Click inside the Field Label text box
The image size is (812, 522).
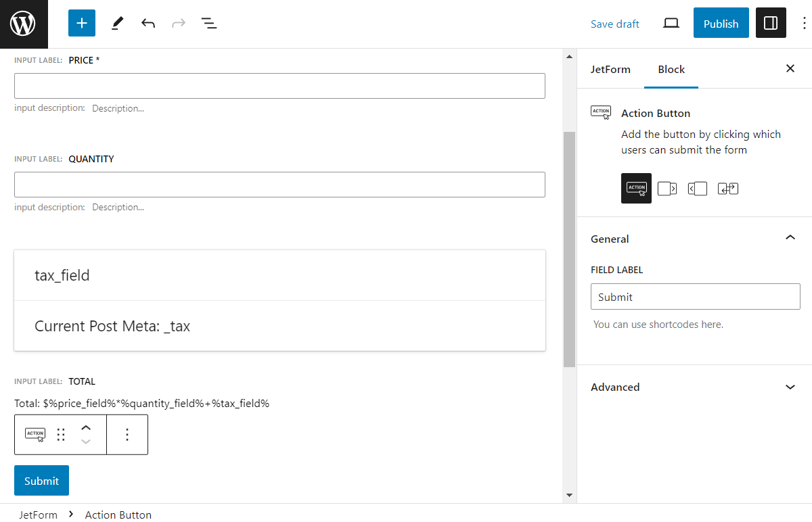click(x=695, y=296)
